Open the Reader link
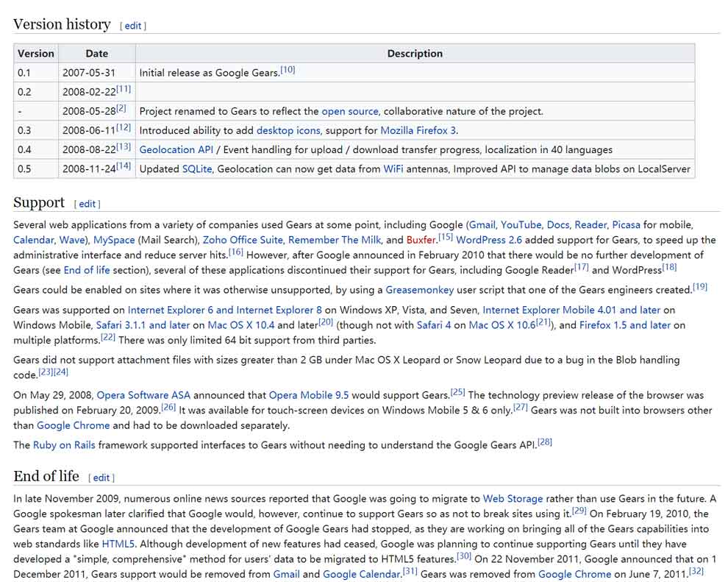The width and height of the screenshot is (728, 582). tap(590, 225)
